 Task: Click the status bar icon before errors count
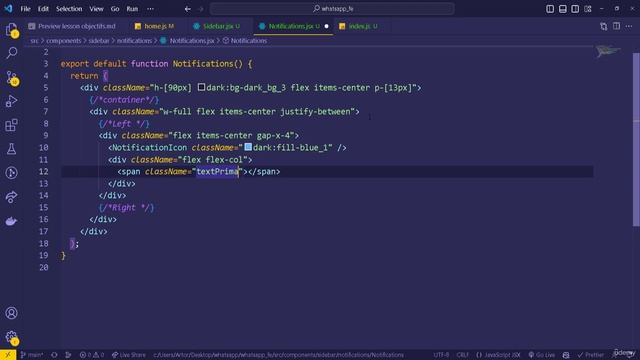(x=68, y=355)
